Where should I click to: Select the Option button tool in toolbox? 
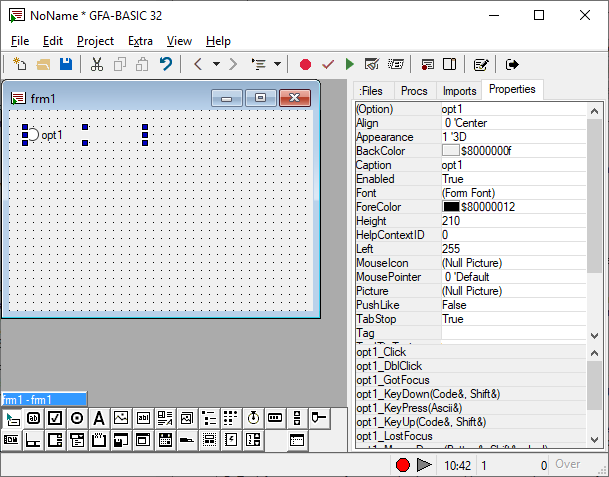[77, 418]
